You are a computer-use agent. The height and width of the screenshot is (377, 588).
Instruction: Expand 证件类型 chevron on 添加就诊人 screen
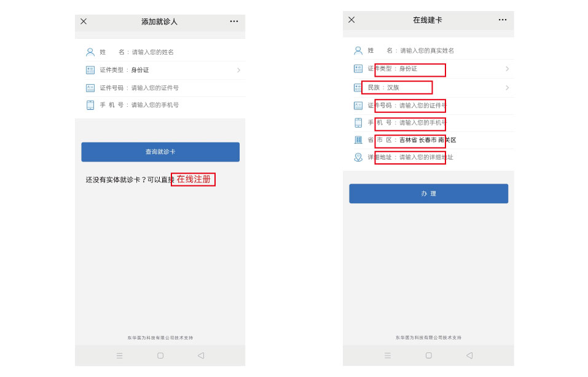coord(238,70)
